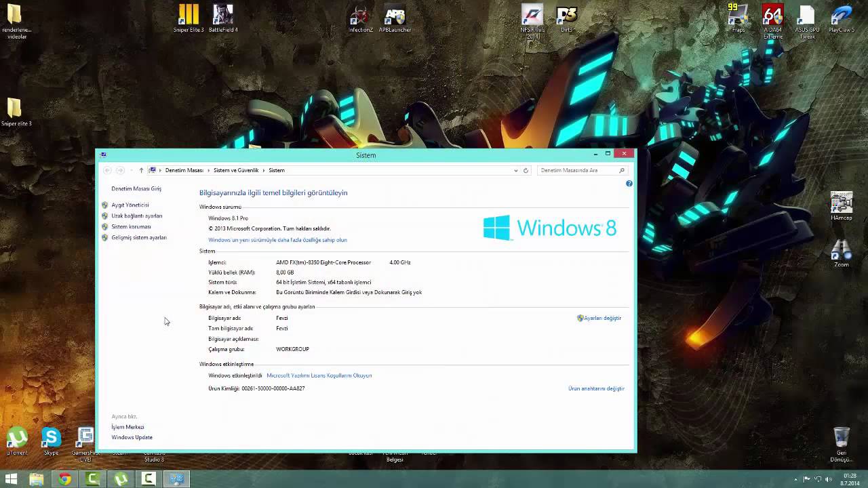Viewport: 868px width, 488px height.
Task: Select Denetim Masası breadcrumb
Action: 184,170
